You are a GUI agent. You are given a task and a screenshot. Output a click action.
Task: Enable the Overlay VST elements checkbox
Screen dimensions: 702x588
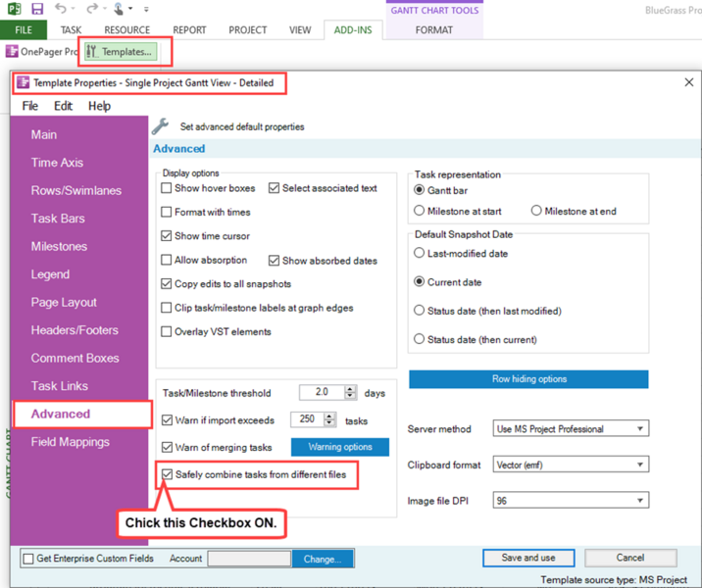[x=166, y=331]
